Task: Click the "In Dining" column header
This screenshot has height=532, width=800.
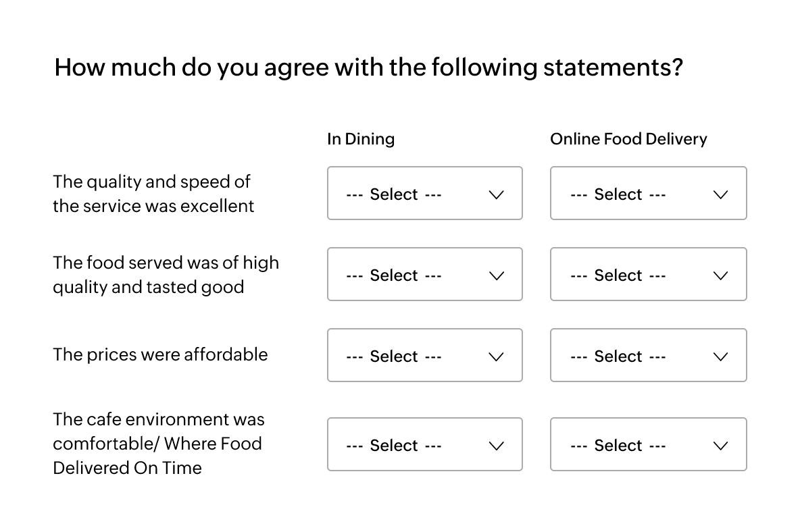Action: coord(361,139)
